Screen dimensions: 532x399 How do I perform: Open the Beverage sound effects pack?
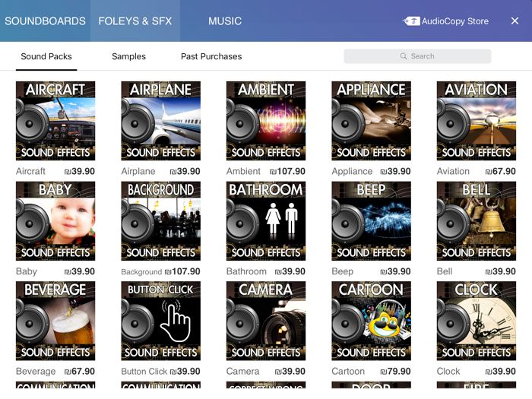pyautogui.click(x=55, y=321)
